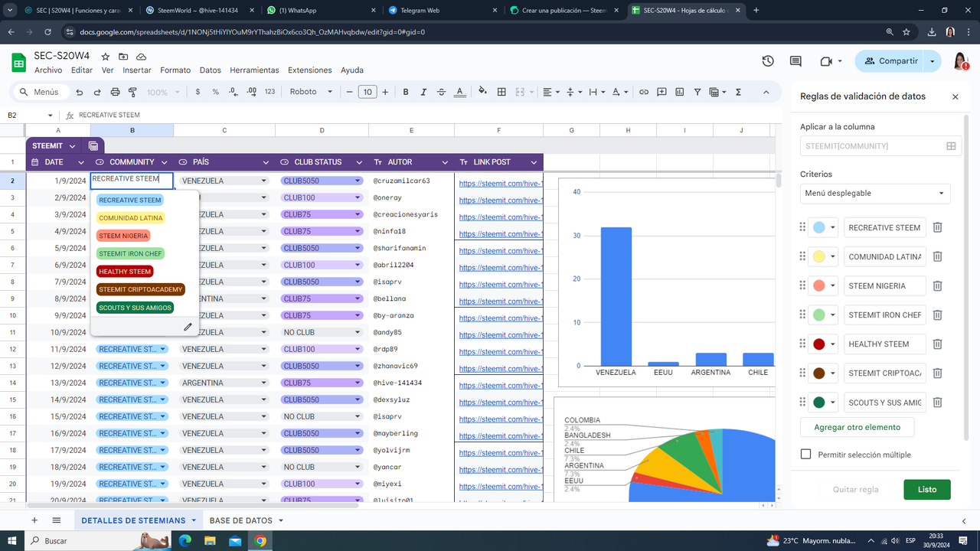
Task: Toggle italic formatting
Action: (423, 92)
